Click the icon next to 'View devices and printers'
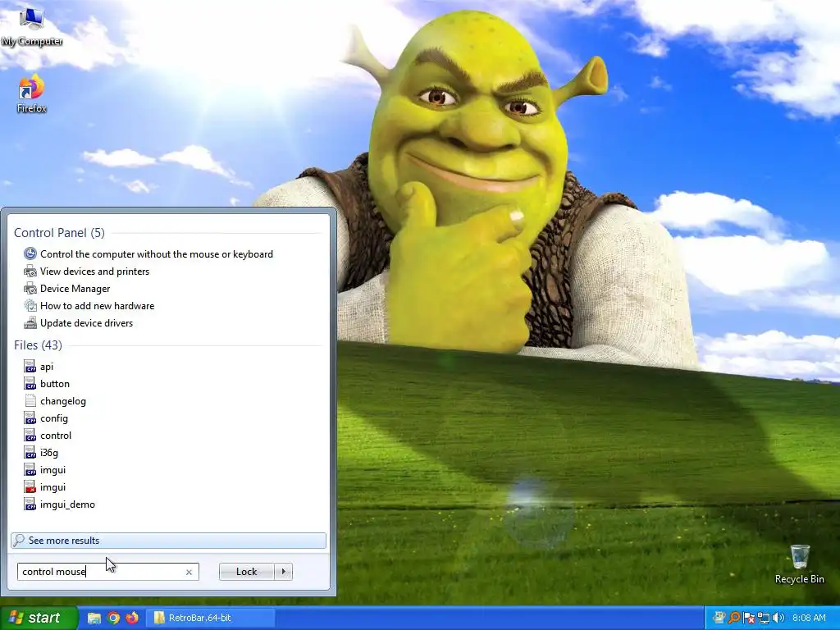The width and height of the screenshot is (840, 630). coord(30,271)
